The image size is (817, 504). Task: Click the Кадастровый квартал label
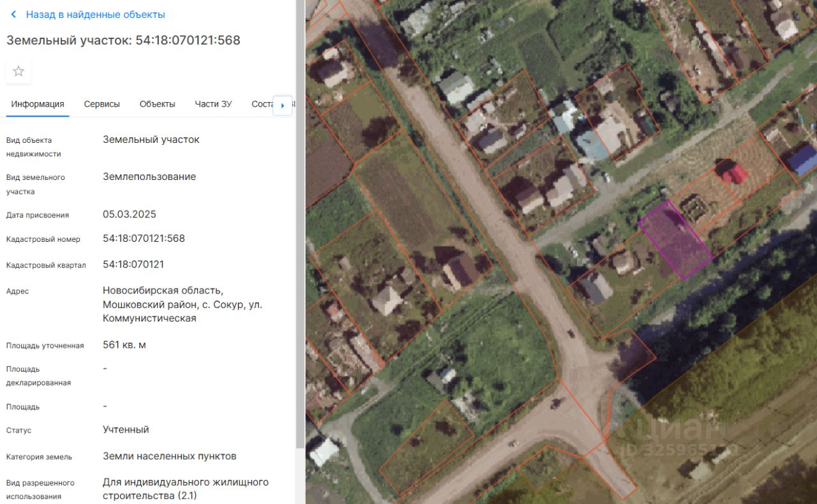click(x=46, y=265)
